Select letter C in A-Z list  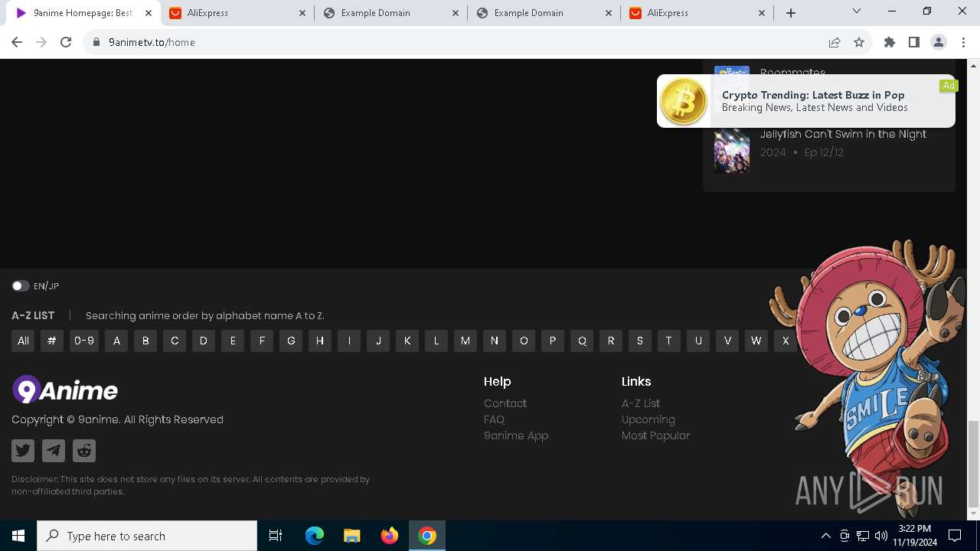pos(175,341)
